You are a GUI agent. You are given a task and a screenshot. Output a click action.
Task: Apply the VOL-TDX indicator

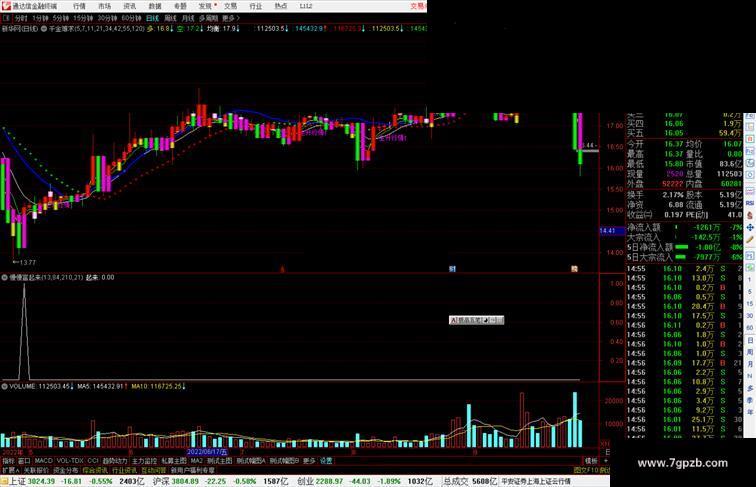tap(70, 461)
